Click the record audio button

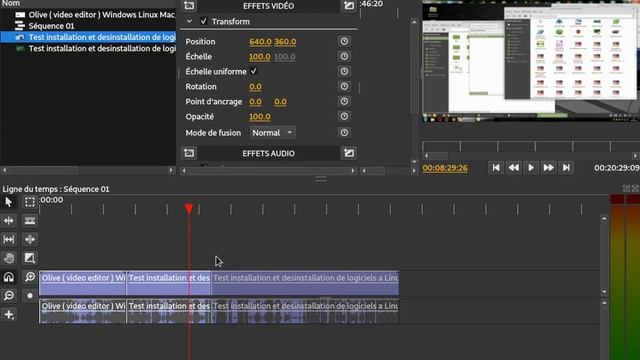click(30, 296)
